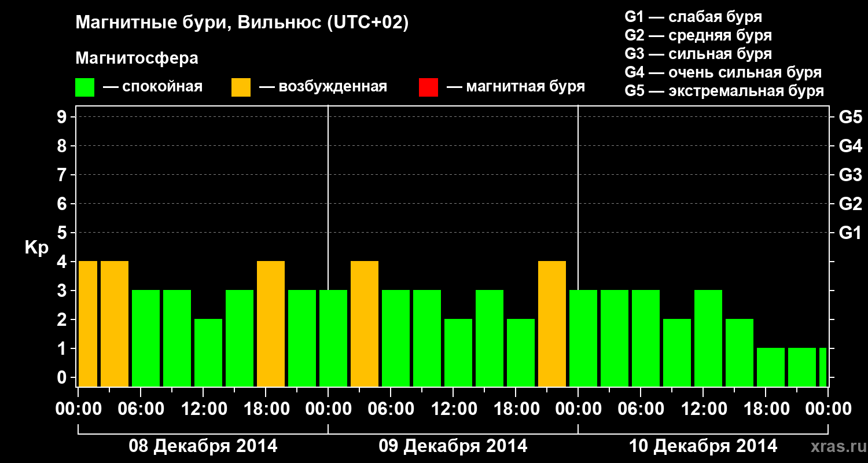Click the 9 tick label on Kp axis

coord(63,117)
